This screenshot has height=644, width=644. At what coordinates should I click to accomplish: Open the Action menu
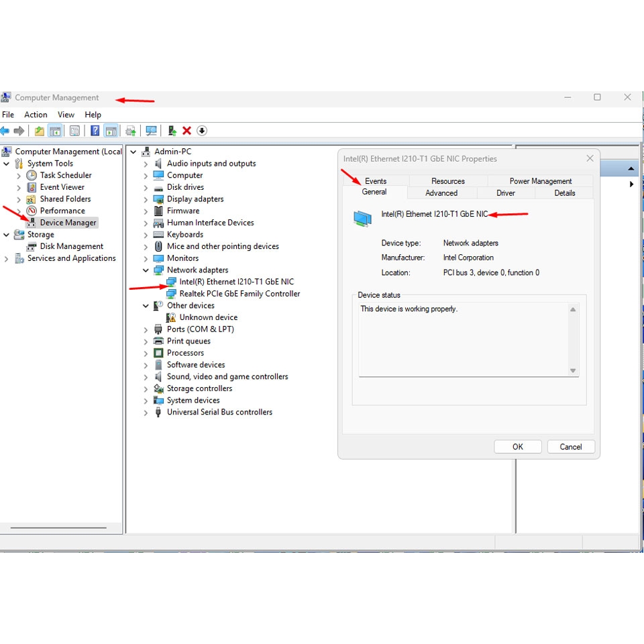tap(36, 115)
